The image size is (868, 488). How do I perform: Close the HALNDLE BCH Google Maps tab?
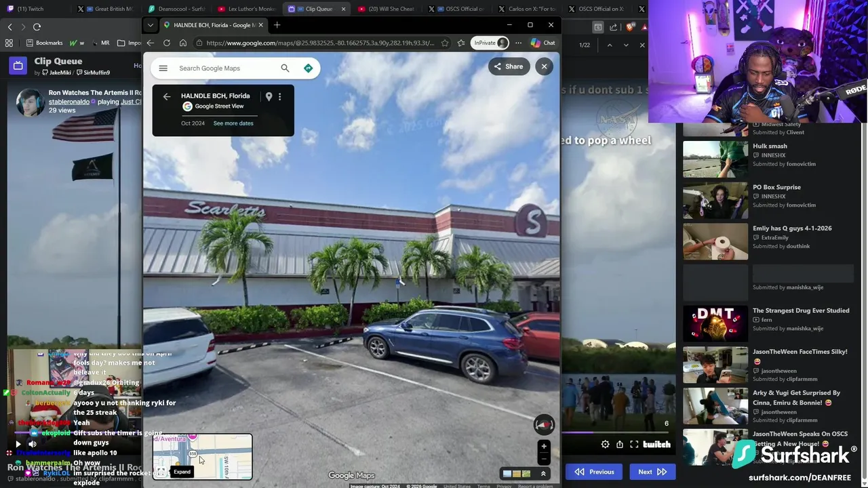260,25
